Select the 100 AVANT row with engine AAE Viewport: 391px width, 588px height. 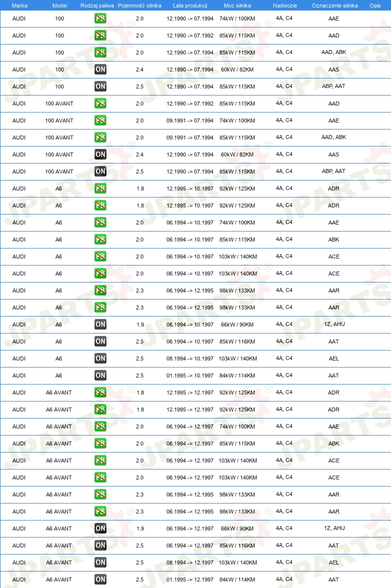(195, 120)
